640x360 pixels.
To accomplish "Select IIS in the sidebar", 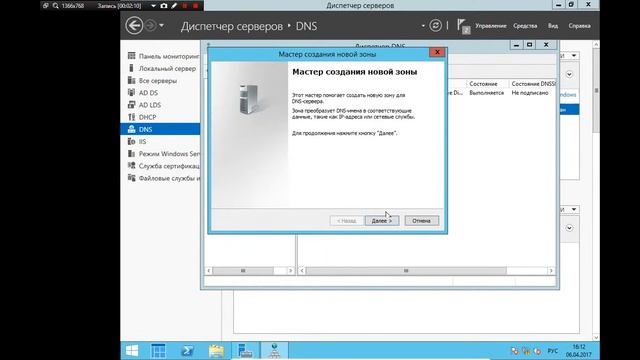I will pos(160,142).
